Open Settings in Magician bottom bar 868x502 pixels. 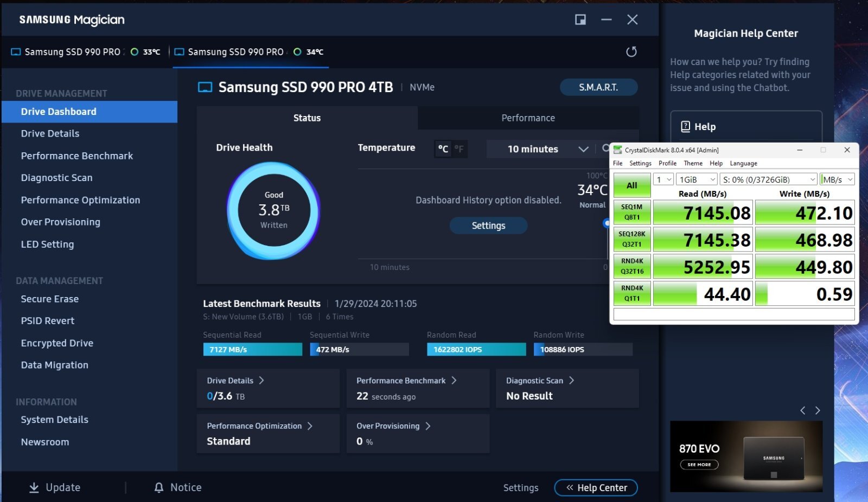(x=521, y=488)
